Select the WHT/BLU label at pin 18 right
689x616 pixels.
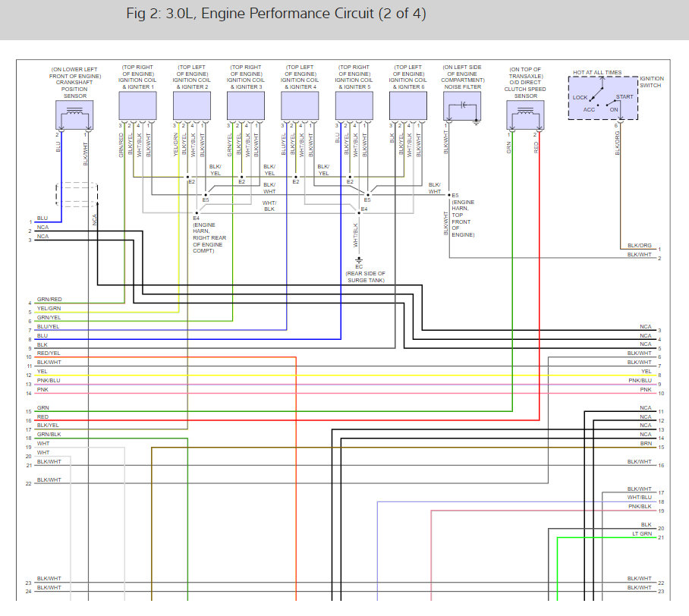[640, 498]
